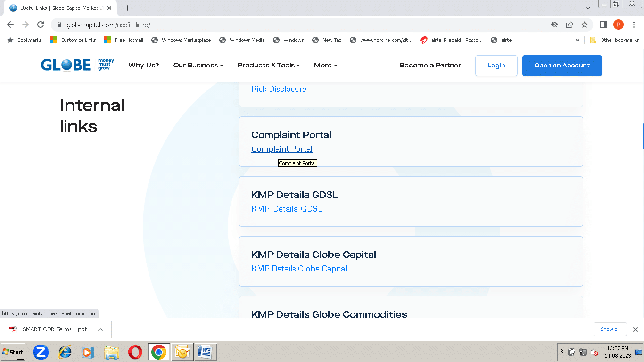The width and height of the screenshot is (644, 362).
Task: Bookmark this tab with the star icon
Action: [x=585, y=25]
